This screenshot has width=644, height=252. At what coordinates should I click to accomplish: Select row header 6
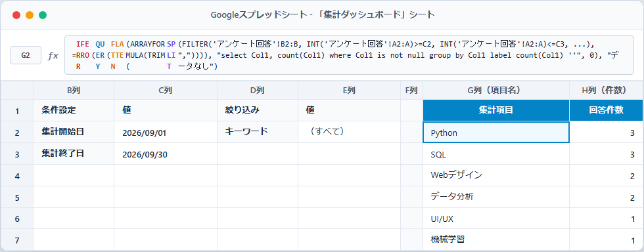(17, 219)
